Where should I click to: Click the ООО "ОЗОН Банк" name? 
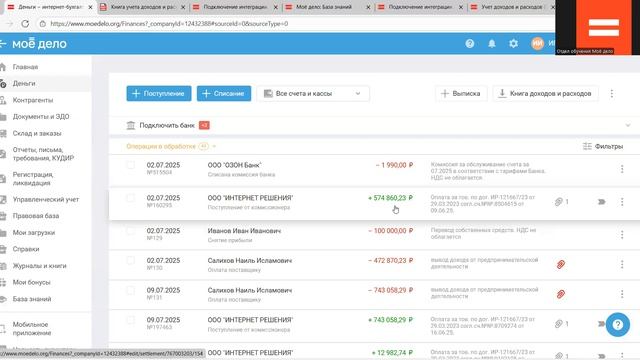pyautogui.click(x=234, y=165)
